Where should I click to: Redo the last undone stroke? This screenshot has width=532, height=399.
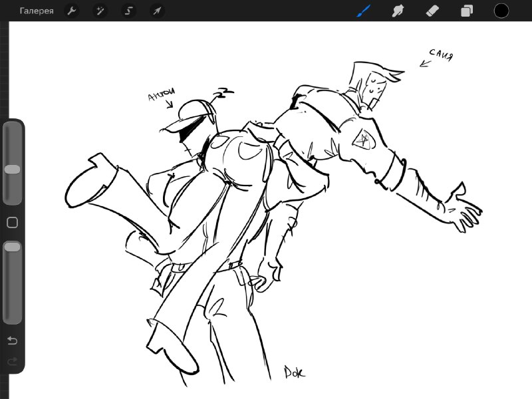12,361
